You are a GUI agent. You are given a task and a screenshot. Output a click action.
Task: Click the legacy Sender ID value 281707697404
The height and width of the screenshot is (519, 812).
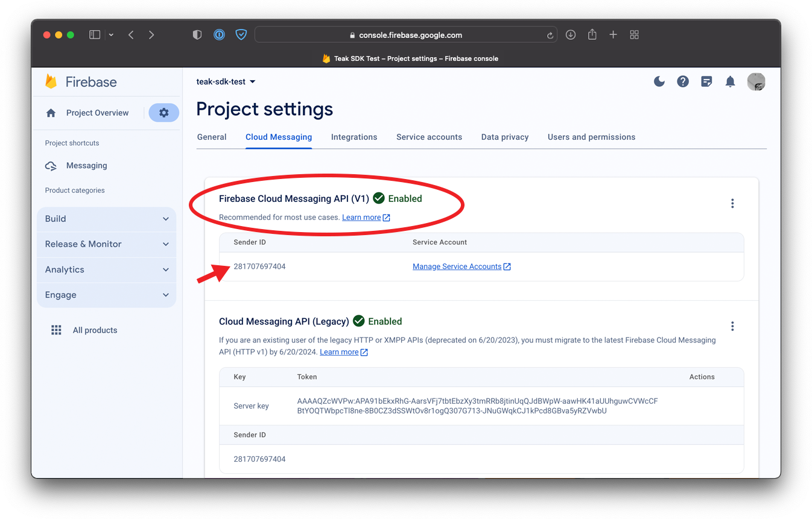(259, 459)
